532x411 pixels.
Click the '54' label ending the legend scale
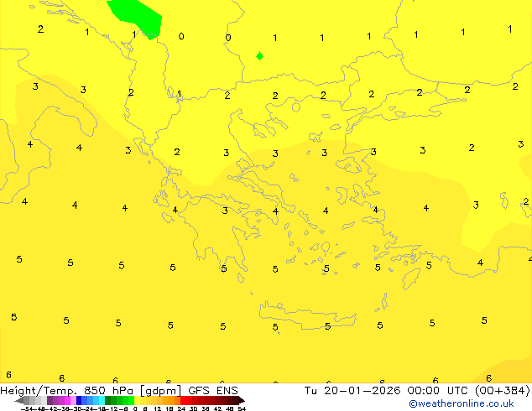pyautogui.click(x=242, y=408)
